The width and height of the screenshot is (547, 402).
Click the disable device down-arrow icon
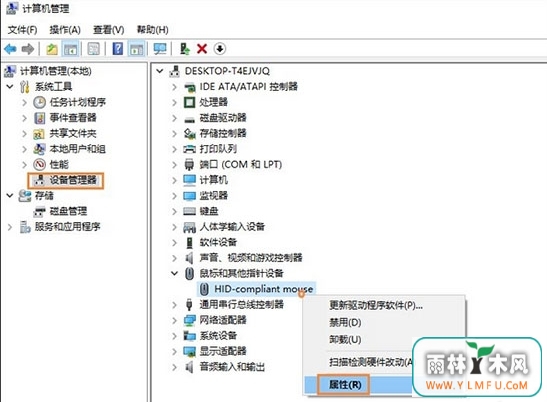tap(219, 49)
